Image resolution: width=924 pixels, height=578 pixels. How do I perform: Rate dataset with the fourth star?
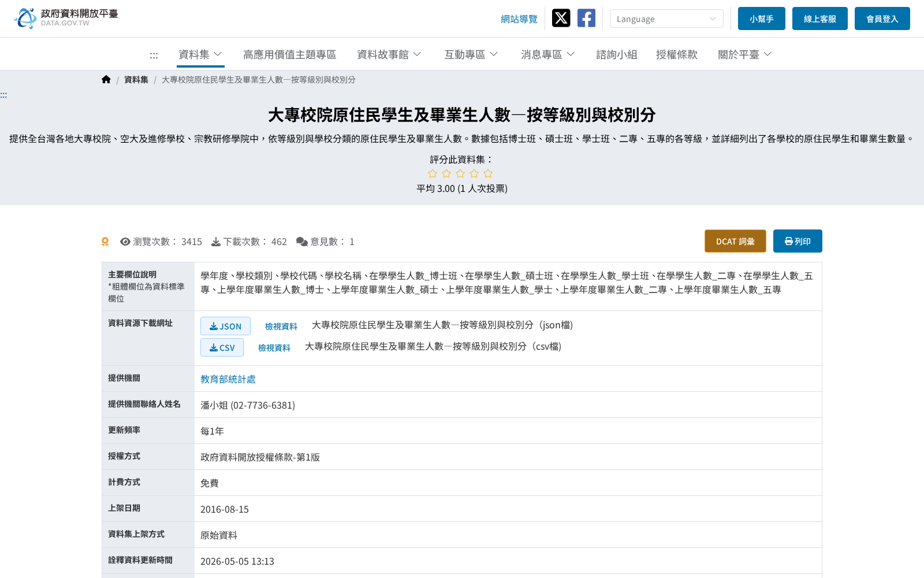point(474,173)
